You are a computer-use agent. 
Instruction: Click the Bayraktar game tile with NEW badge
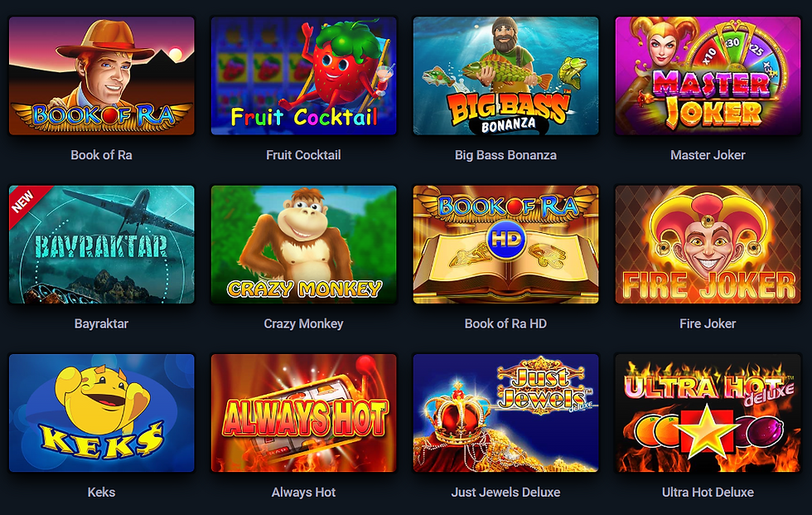point(101,245)
